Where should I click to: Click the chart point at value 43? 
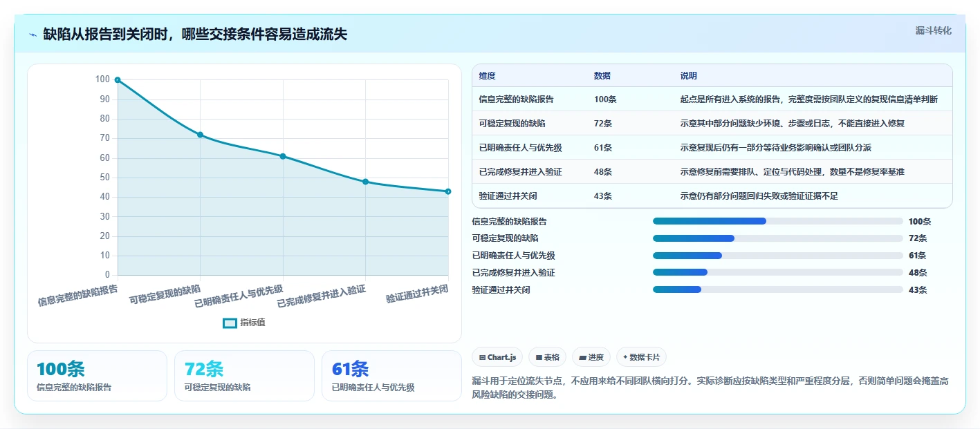point(448,191)
